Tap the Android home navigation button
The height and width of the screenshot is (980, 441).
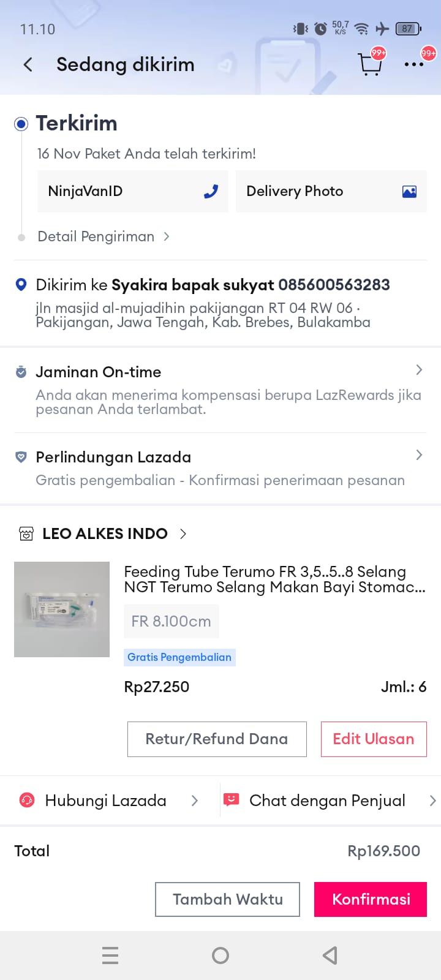221,956
